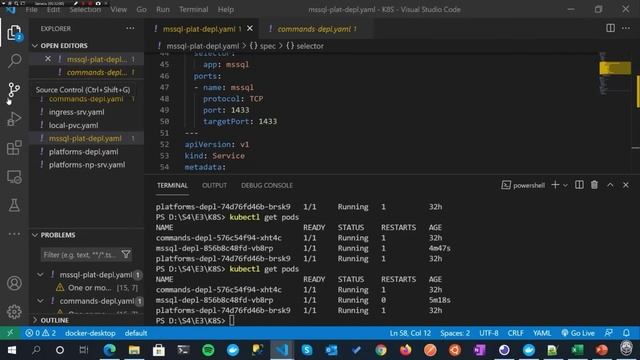This screenshot has height=360, width=640.
Task: Collapse the Open Editors section
Action: 35,45
